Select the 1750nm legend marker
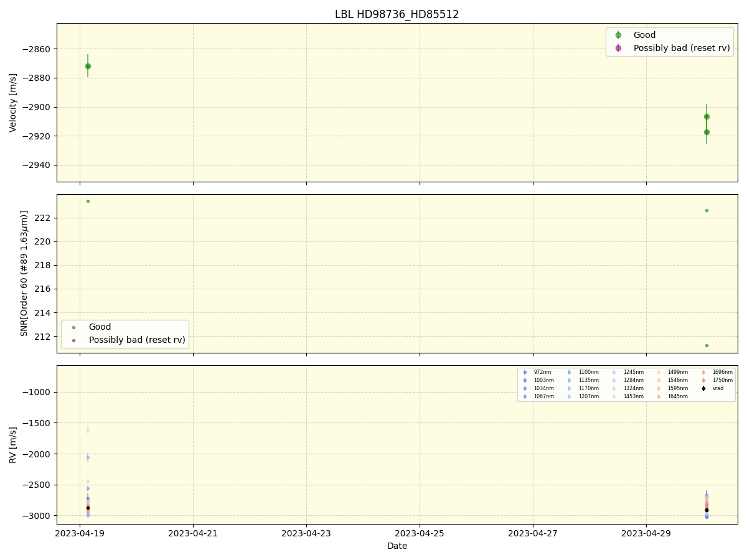The image size is (747, 560). click(703, 380)
